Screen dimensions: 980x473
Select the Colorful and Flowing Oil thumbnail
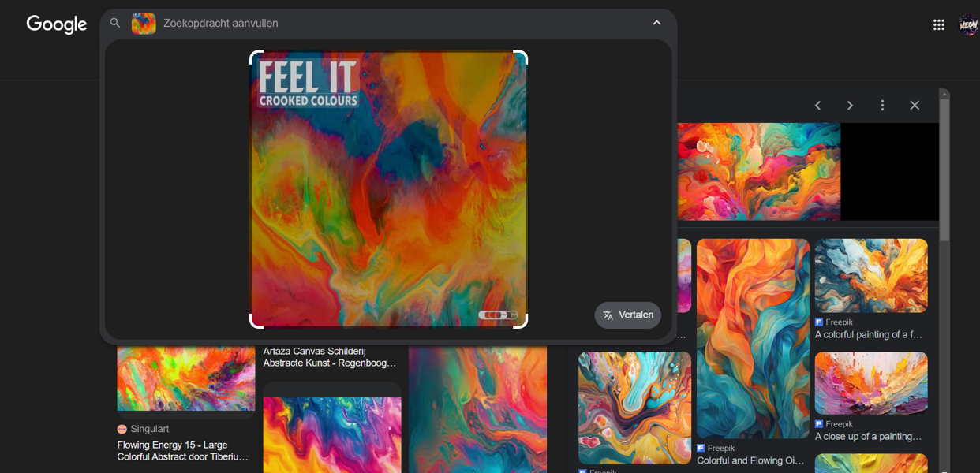[x=753, y=339]
